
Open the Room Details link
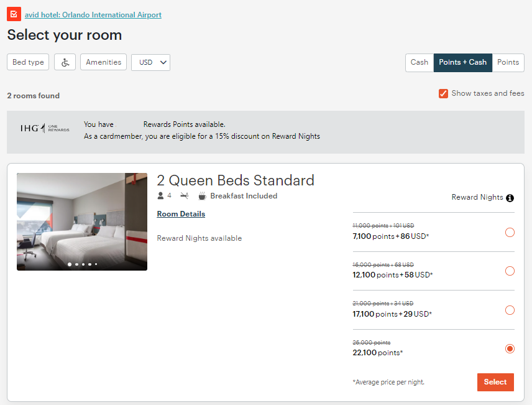(x=181, y=213)
